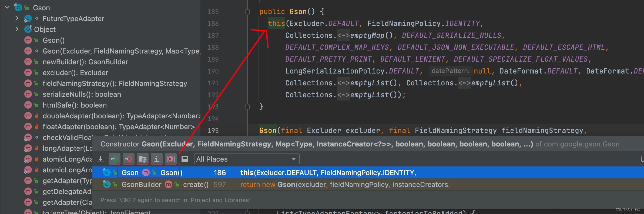Expand the <~> generic fold on line 192
Viewport: 644px width, 214px height.
344,95
